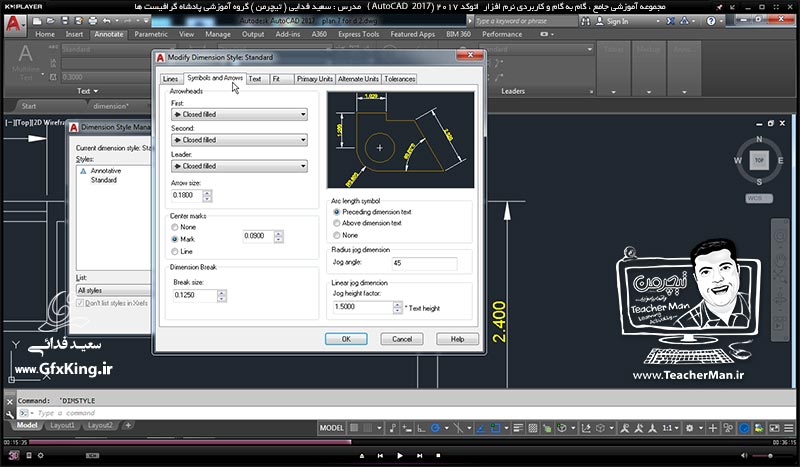
Task: Select Mark radio under Center marks
Action: click(x=175, y=239)
